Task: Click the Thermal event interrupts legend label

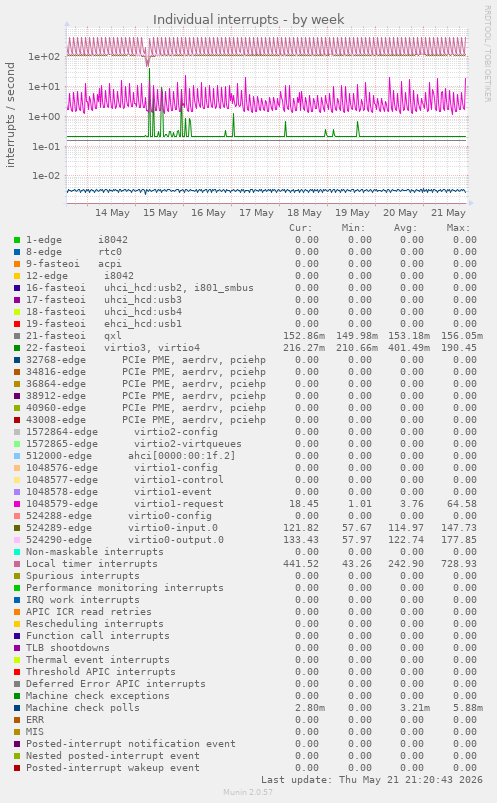Action: click(x=98, y=660)
